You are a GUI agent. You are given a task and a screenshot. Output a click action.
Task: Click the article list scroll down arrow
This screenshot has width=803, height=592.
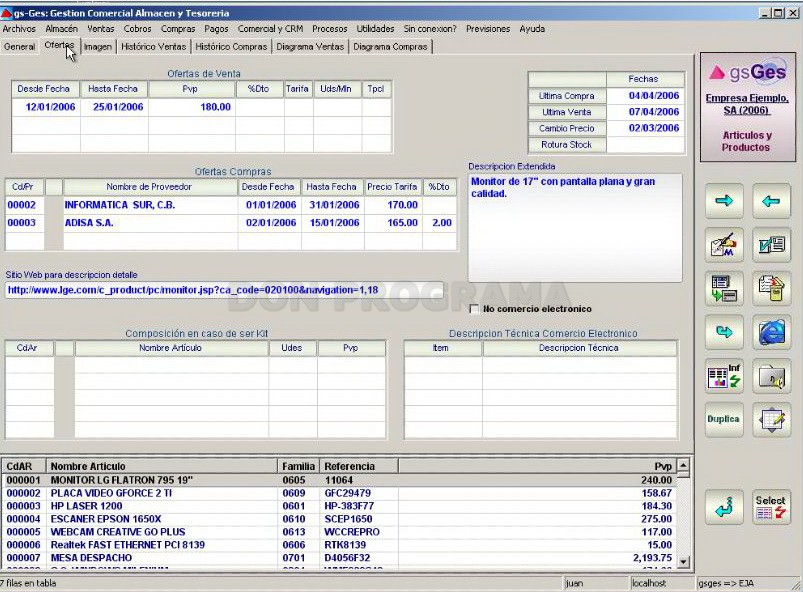(x=684, y=562)
